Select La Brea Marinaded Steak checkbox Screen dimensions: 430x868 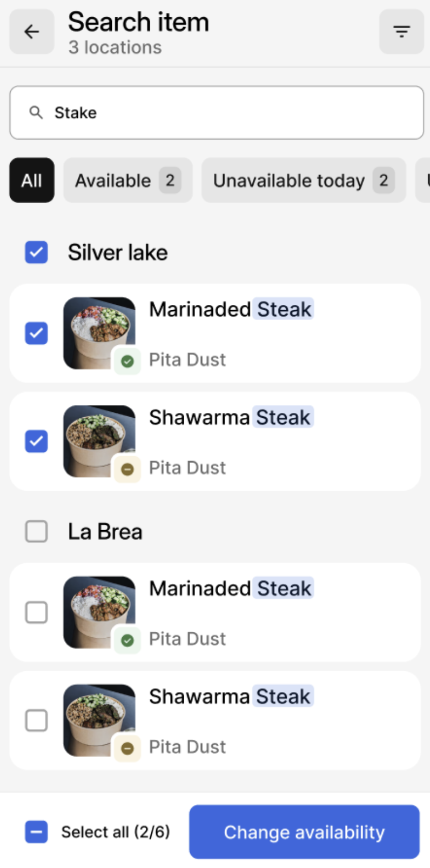[36, 612]
